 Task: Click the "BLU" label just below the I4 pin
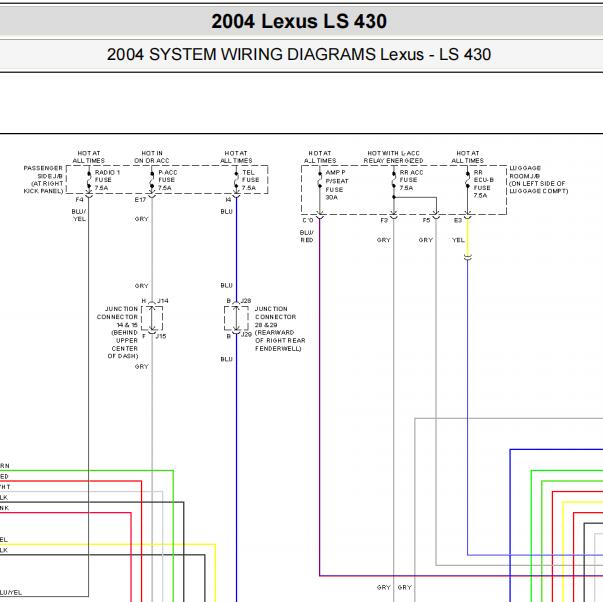(x=227, y=212)
